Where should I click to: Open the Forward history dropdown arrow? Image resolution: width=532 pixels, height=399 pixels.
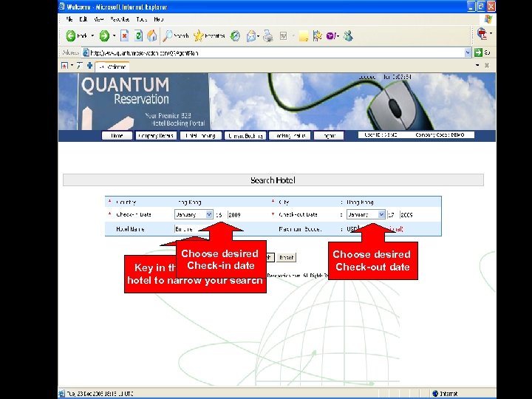point(114,35)
